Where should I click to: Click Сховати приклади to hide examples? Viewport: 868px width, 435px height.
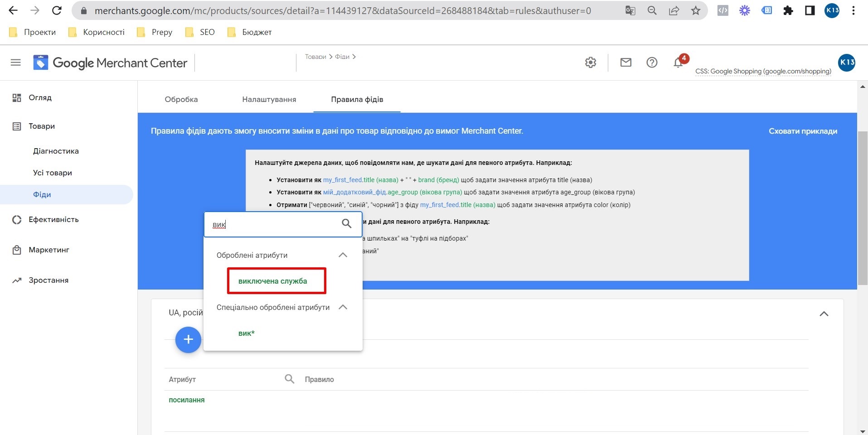[x=803, y=131]
